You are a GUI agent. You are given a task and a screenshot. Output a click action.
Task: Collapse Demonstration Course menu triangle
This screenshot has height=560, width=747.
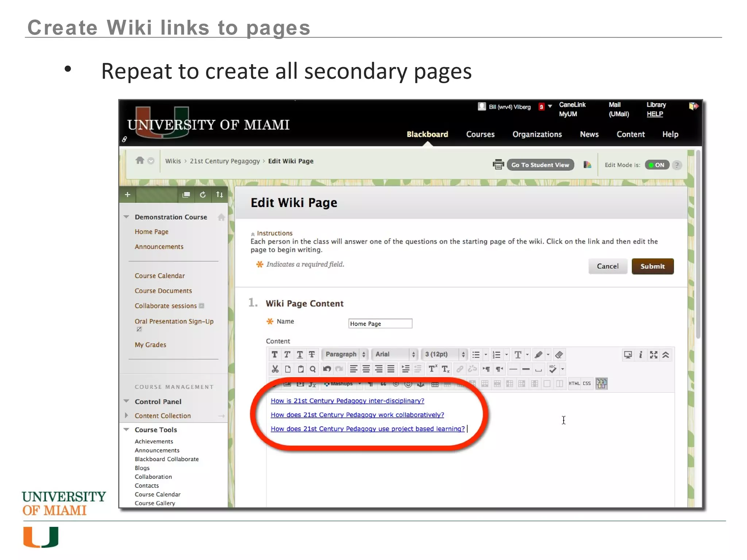click(x=126, y=217)
